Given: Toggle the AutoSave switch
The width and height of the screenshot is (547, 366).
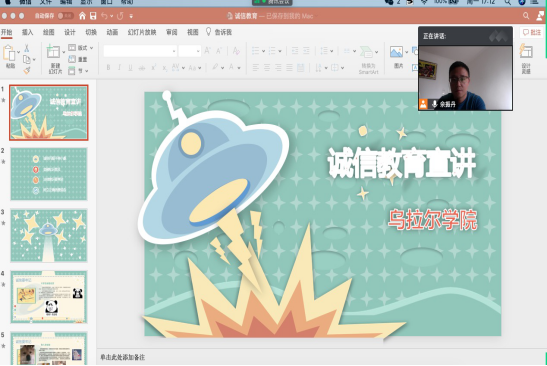Looking at the screenshot, I should pyautogui.click(x=65, y=16).
